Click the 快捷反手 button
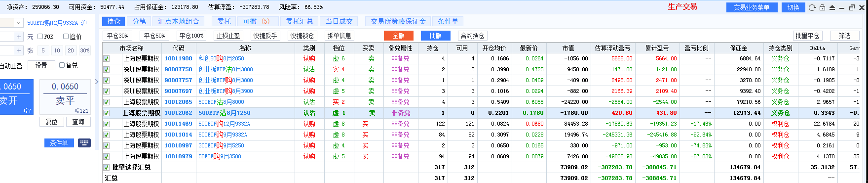Screen dimensions: 868x183 coord(265,36)
